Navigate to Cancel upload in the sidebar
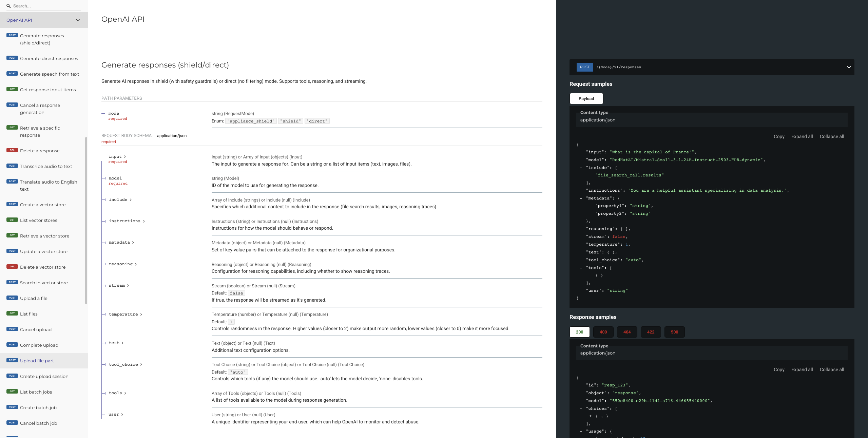The image size is (868, 438). 36,329
